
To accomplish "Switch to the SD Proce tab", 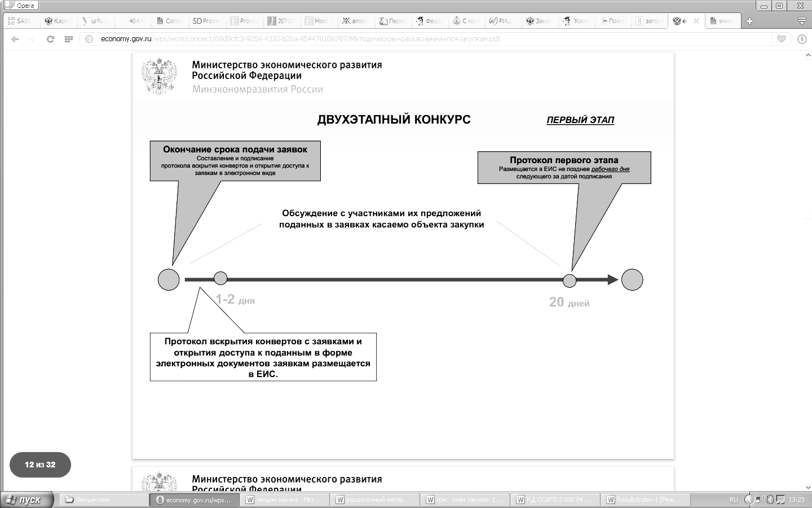I will pyautogui.click(x=206, y=21).
